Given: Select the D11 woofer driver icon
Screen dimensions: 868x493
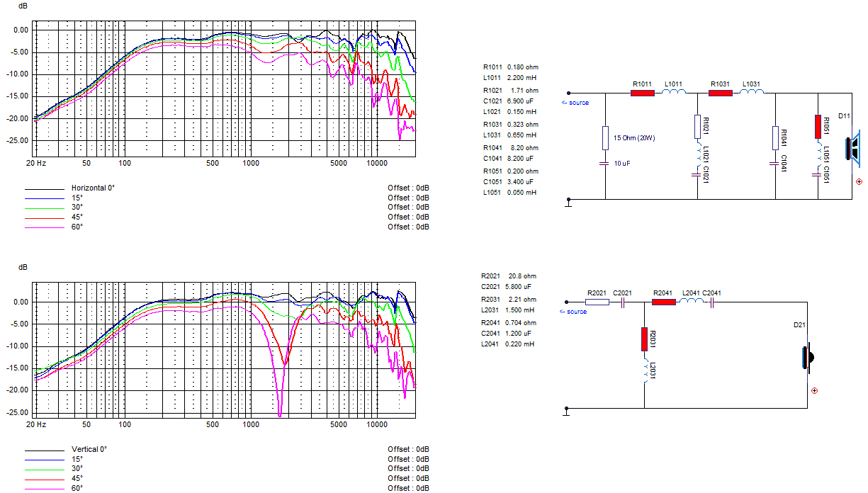Looking at the screenshot, I should coord(853,149).
